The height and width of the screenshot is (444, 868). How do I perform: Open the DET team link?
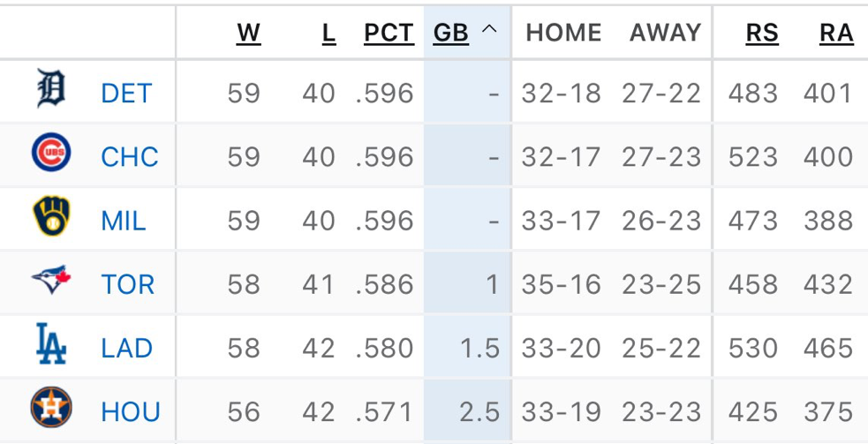[x=126, y=93]
